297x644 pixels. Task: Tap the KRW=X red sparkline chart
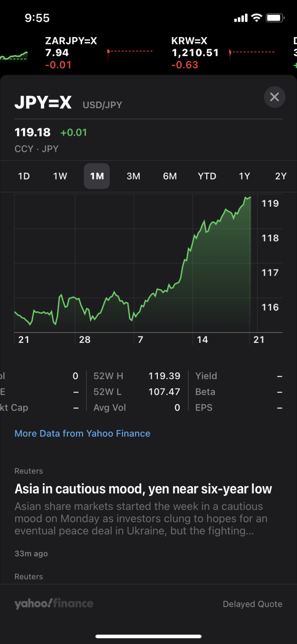pyautogui.click(x=252, y=52)
